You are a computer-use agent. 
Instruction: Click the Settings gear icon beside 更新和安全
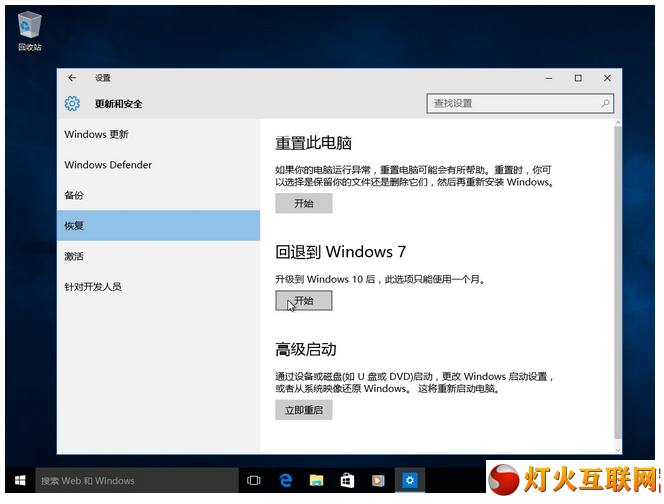click(x=72, y=103)
